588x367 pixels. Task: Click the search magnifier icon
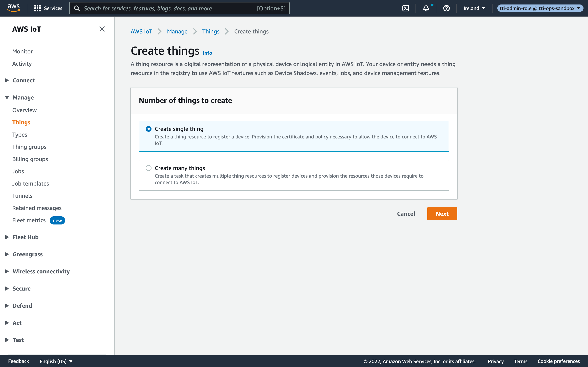tap(77, 8)
